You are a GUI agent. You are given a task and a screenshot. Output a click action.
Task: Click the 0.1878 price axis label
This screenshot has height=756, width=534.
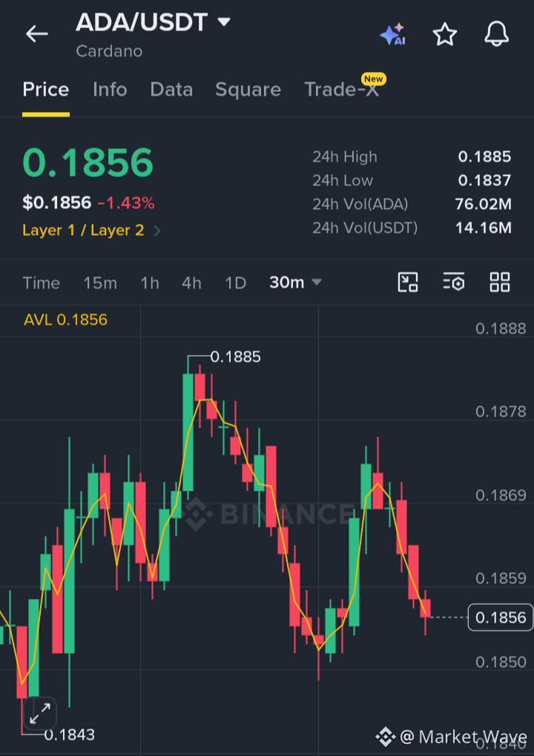click(501, 412)
